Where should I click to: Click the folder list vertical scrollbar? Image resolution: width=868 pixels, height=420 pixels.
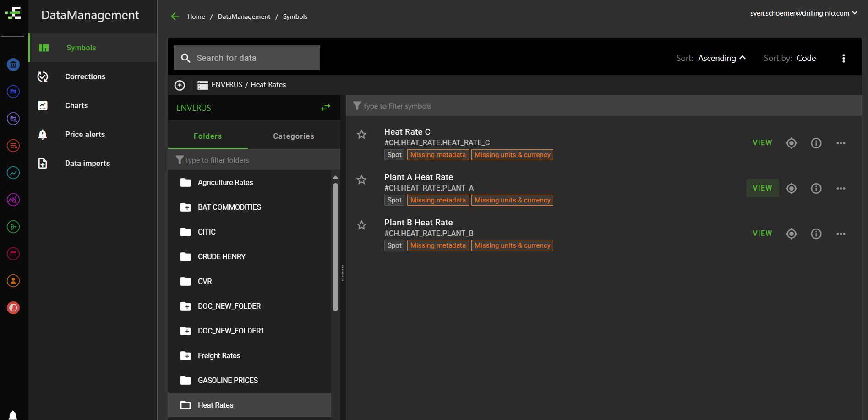pyautogui.click(x=335, y=247)
